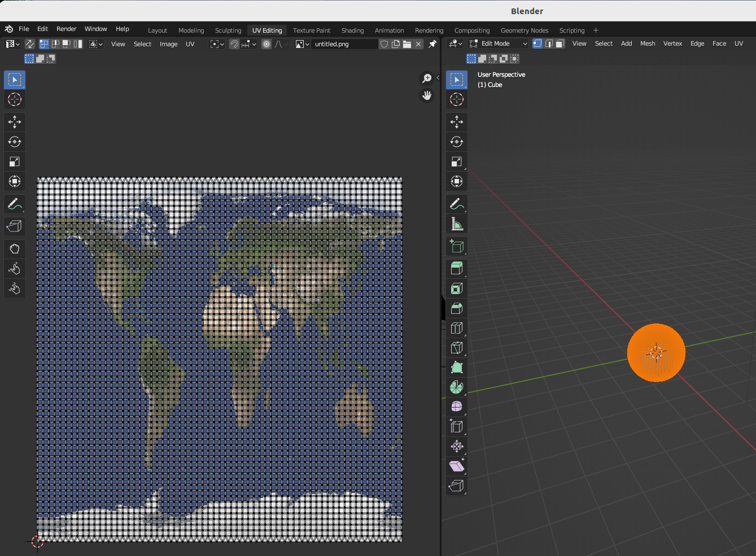This screenshot has height=556, width=756.
Task: Open UV snapping options dropdown
Action: coord(249,44)
